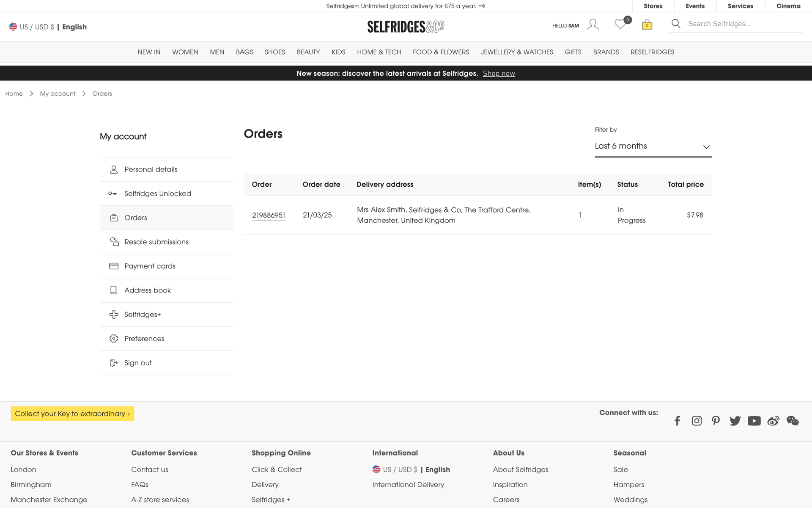Click the Resale submissions icon
This screenshot has height=508, width=812.
[x=114, y=242]
